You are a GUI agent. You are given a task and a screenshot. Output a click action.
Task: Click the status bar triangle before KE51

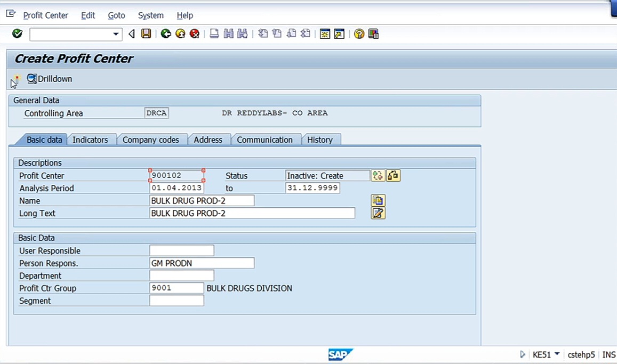[522, 354]
